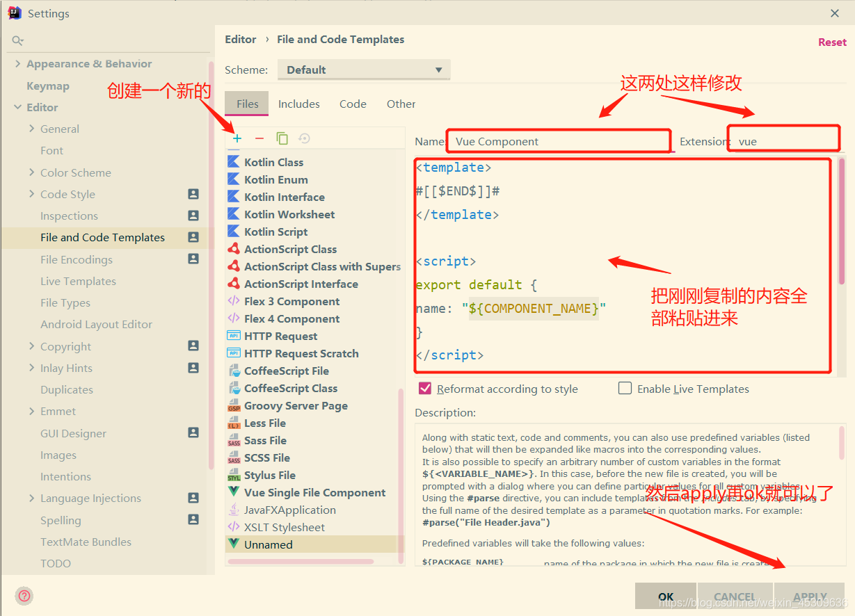This screenshot has width=855, height=616.
Task: Click the settings search field
Action: 108,41
